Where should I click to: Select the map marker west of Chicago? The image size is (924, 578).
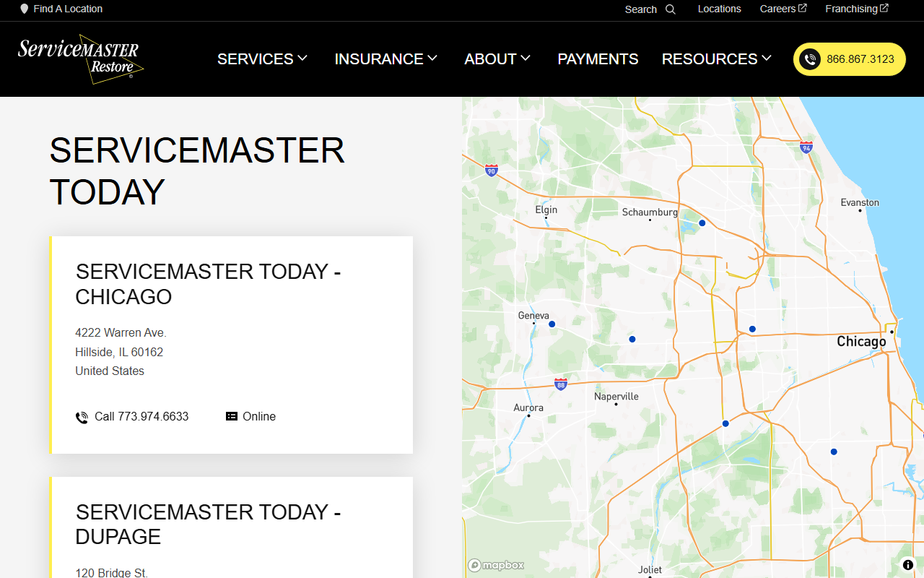[752, 329]
